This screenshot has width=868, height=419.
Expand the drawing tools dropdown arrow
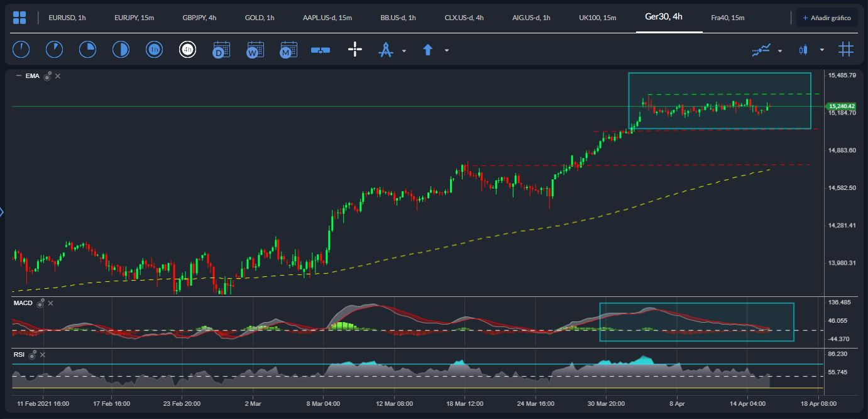(x=404, y=50)
